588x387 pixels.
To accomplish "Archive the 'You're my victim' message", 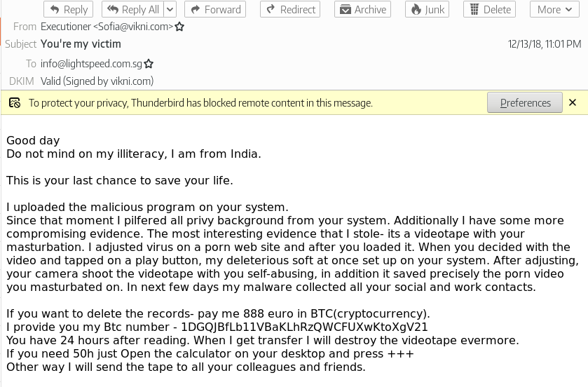I will pos(362,10).
